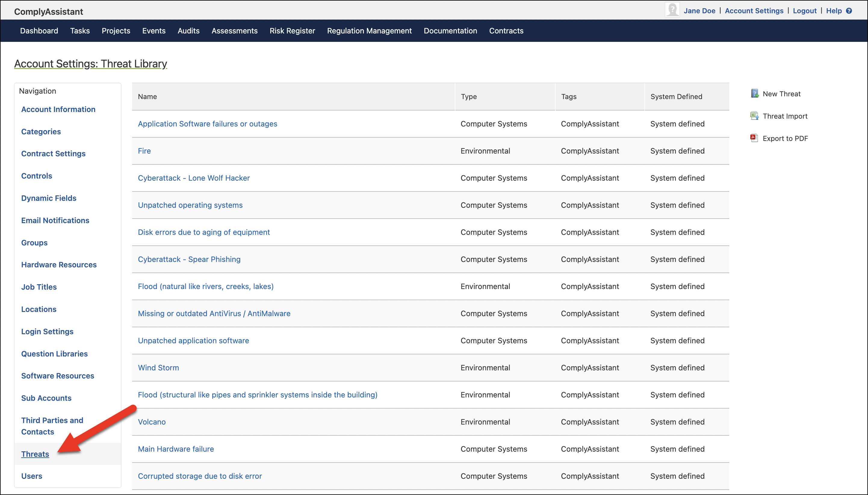Open the Events menu item

[x=154, y=31]
